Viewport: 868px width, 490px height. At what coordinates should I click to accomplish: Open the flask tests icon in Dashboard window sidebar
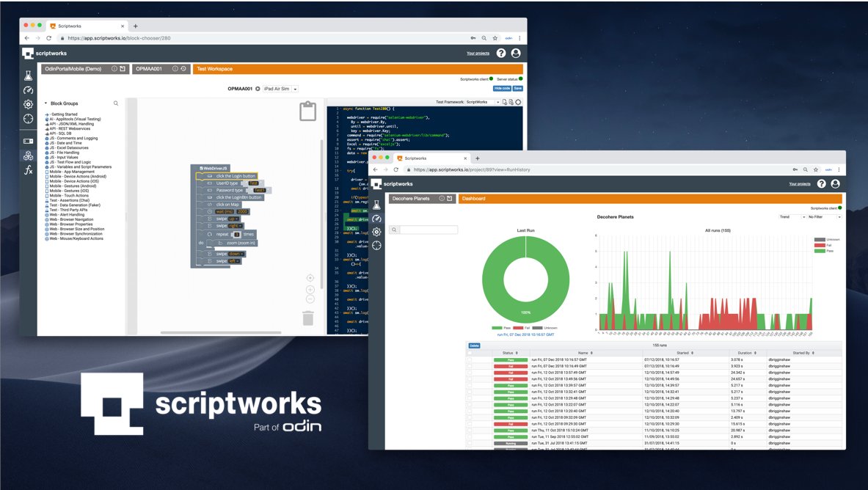[x=377, y=205]
